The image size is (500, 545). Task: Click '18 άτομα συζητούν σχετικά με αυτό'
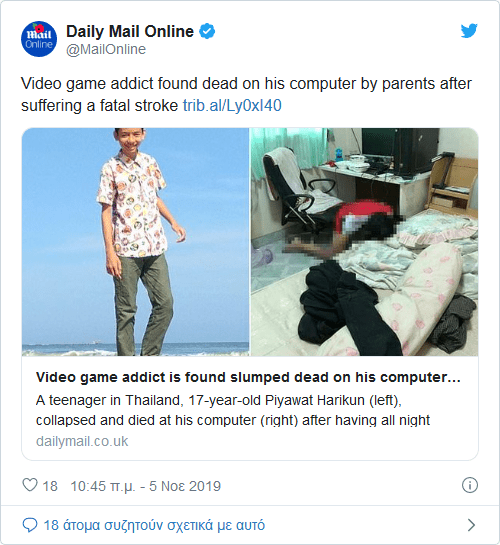point(154,525)
